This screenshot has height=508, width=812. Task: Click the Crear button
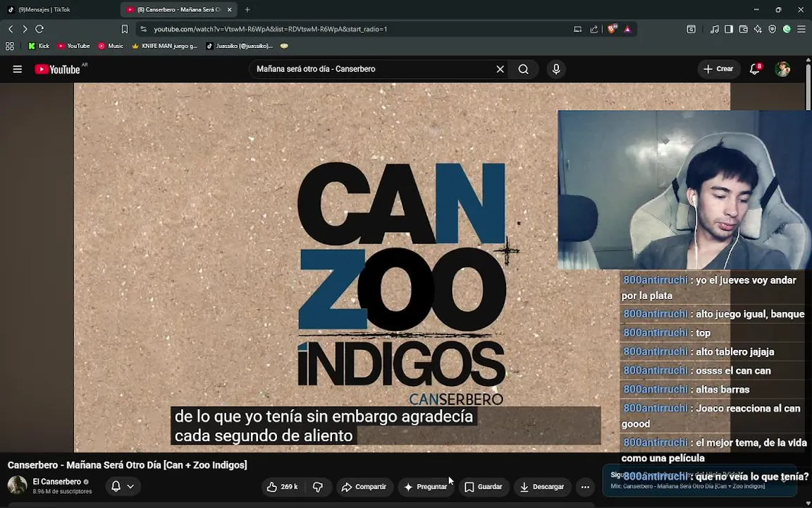coord(718,69)
